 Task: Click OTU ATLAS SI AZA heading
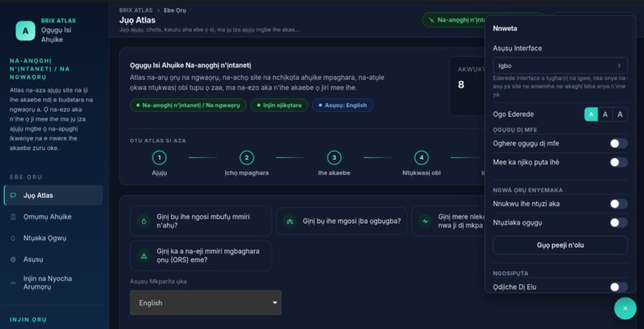tap(157, 141)
